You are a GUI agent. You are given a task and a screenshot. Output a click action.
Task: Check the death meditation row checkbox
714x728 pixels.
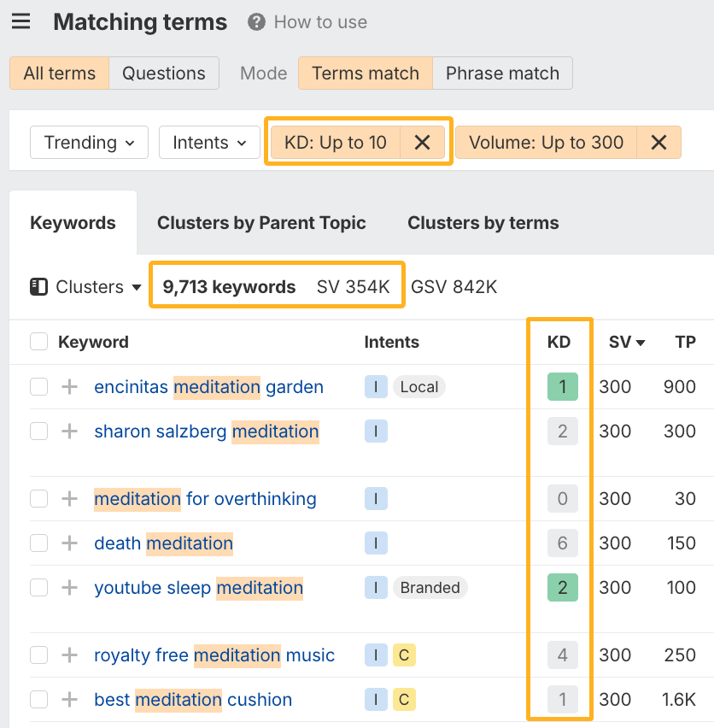tap(39, 543)
